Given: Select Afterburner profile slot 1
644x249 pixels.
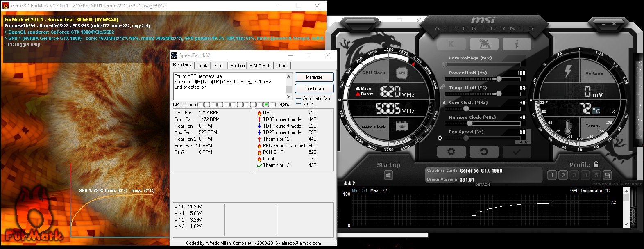Looking at the screenshot, I should click(x=552, y=175).
